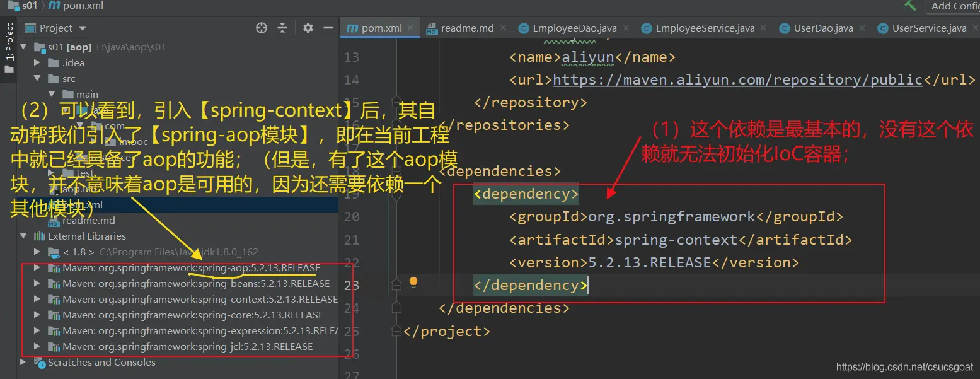The width and height of the screenshot is (980, 379).
Task: Click the spring-jcl library bar-chart icon
Action: tap(54, 347)
